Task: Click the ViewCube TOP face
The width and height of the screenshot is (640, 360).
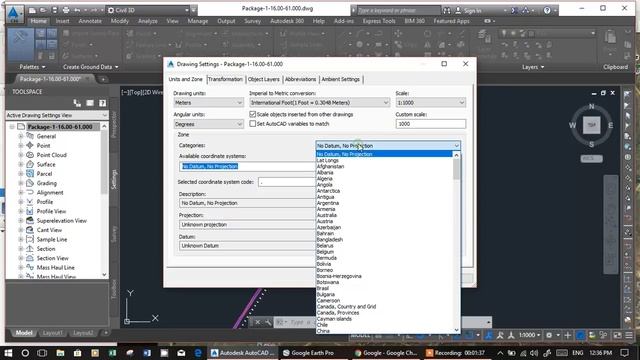Action: [591, 125]
